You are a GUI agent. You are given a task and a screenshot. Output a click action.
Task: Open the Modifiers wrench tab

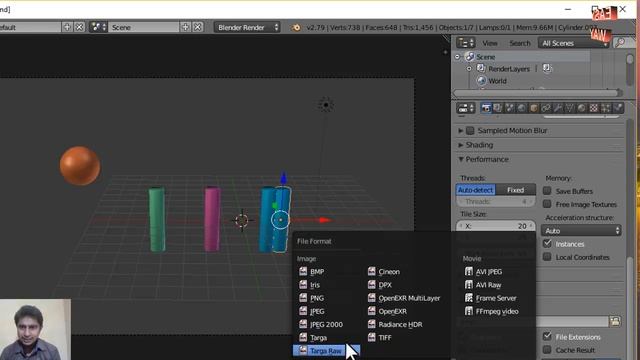click(x=558, y=108)
